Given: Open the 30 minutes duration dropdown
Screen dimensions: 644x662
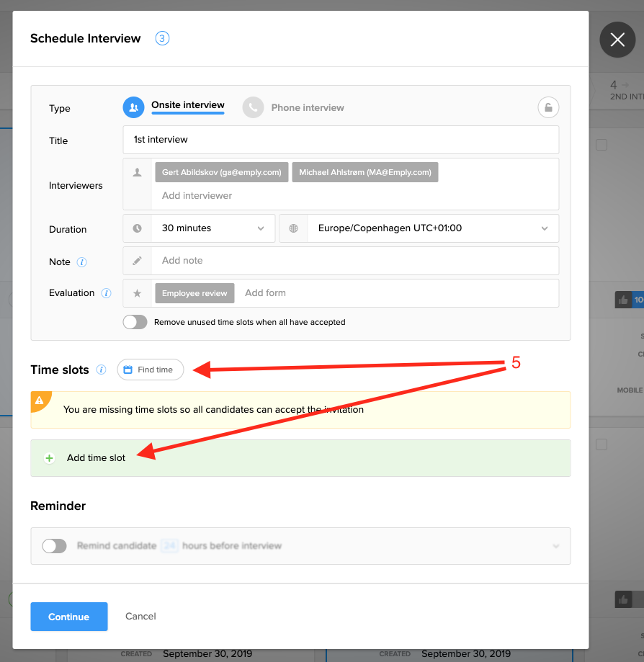Looking at the screenshot, I should [213, 228].
